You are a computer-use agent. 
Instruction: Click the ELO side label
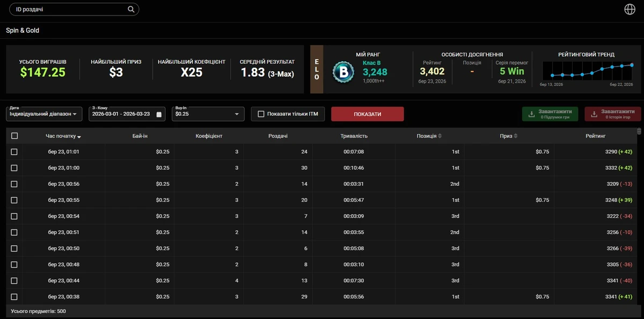317,69
